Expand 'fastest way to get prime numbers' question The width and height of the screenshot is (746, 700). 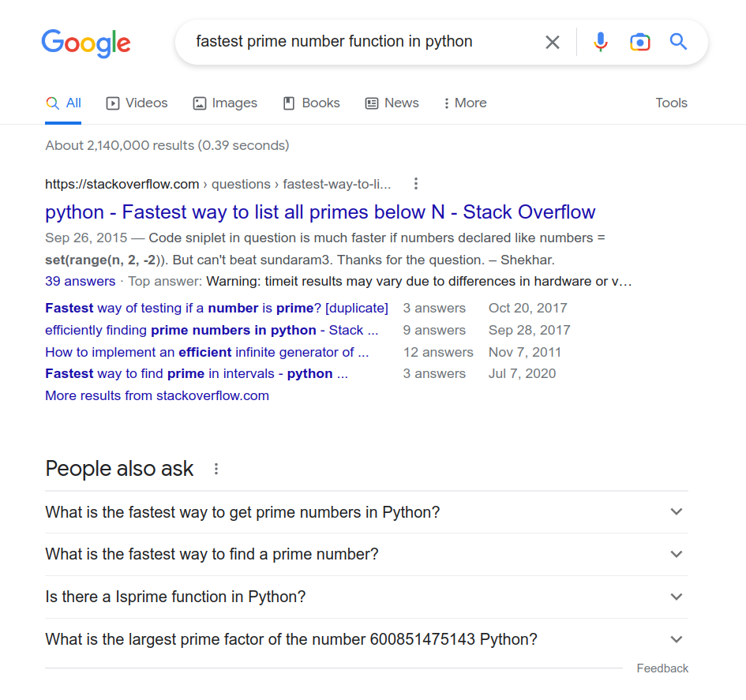(366, 512)
